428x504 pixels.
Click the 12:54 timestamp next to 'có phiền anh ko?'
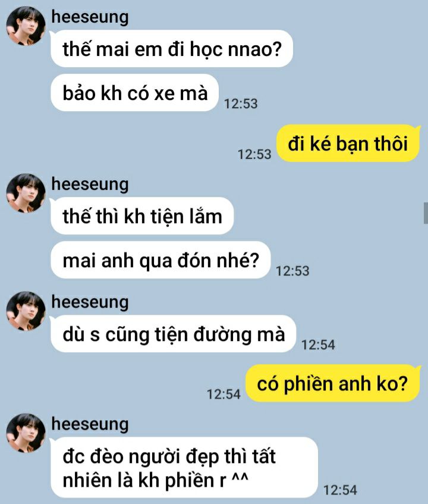point(224,394)
